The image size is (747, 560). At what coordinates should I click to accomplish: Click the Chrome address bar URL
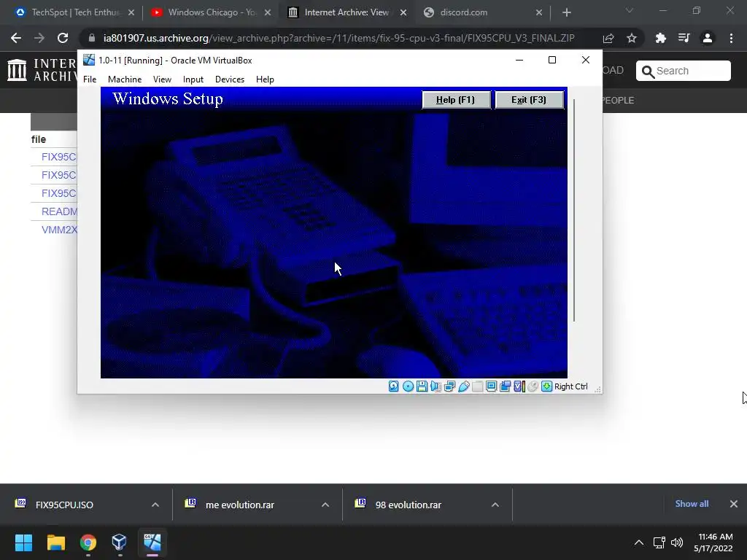tap(338, 38)
